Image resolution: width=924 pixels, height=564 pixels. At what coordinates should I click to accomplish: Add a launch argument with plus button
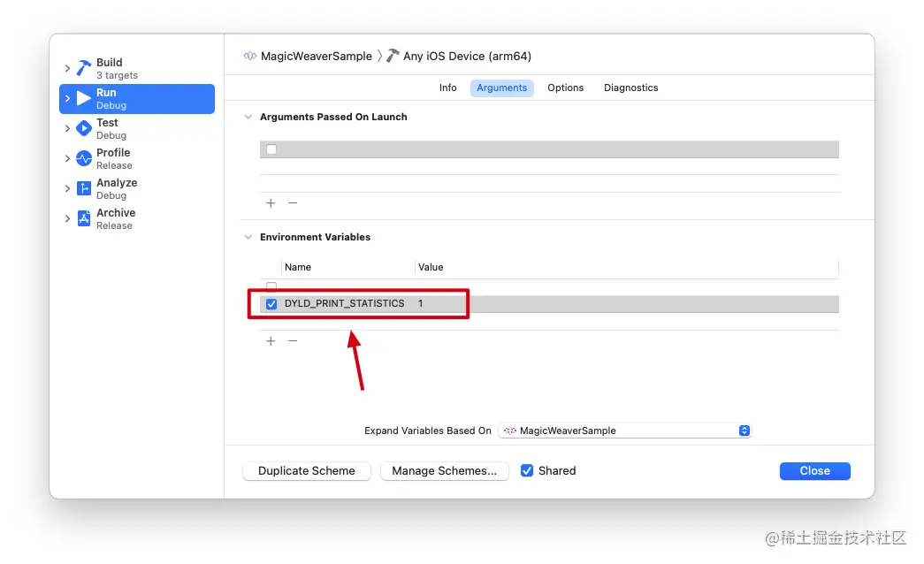[271, 203]
